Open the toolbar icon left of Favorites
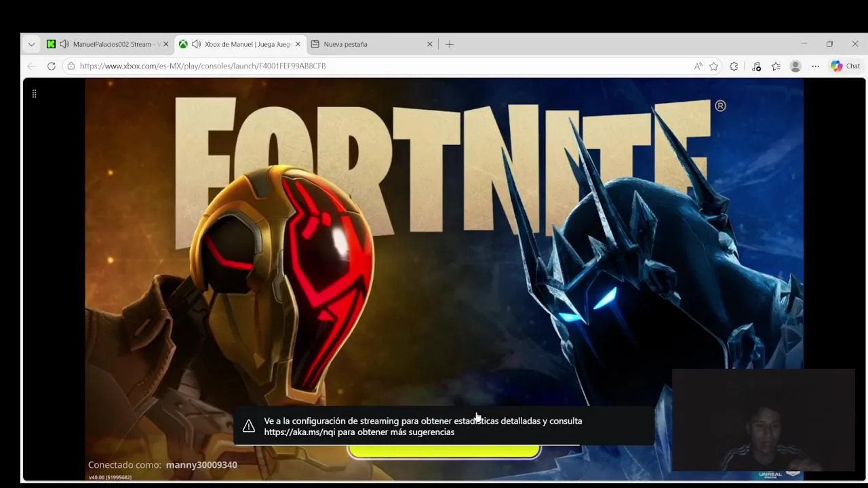868x488 pixels. (x=756, y=66)
